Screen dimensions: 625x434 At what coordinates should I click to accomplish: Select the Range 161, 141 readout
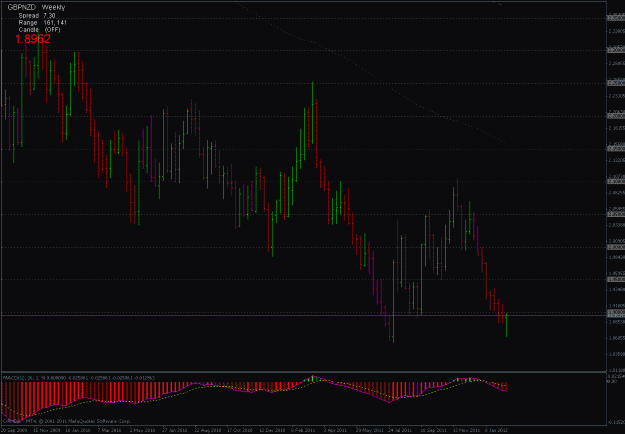42,23
